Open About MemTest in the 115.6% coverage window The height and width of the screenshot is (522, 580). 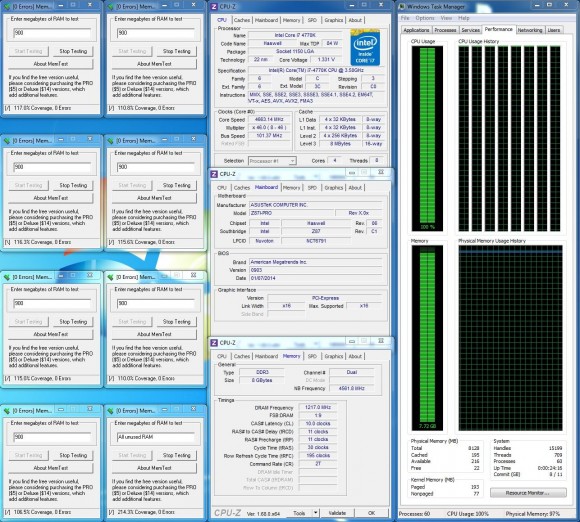[x=154, y=198]
